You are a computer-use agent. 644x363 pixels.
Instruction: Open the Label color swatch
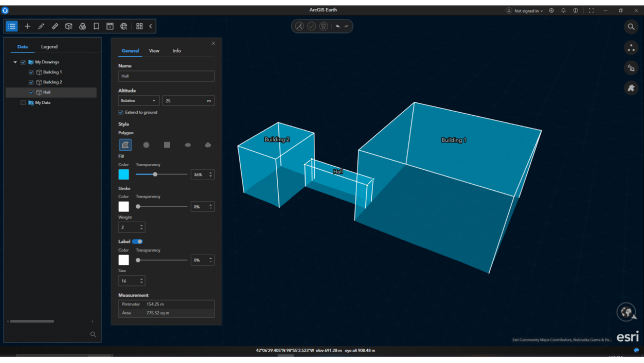coord(124,260)
